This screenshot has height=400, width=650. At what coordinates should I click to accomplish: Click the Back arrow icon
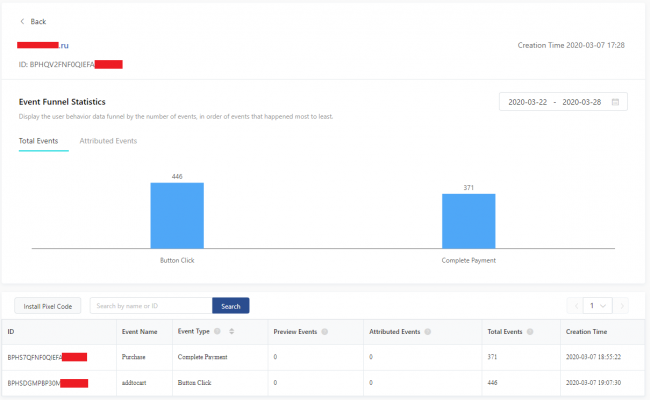click(22, 21)
